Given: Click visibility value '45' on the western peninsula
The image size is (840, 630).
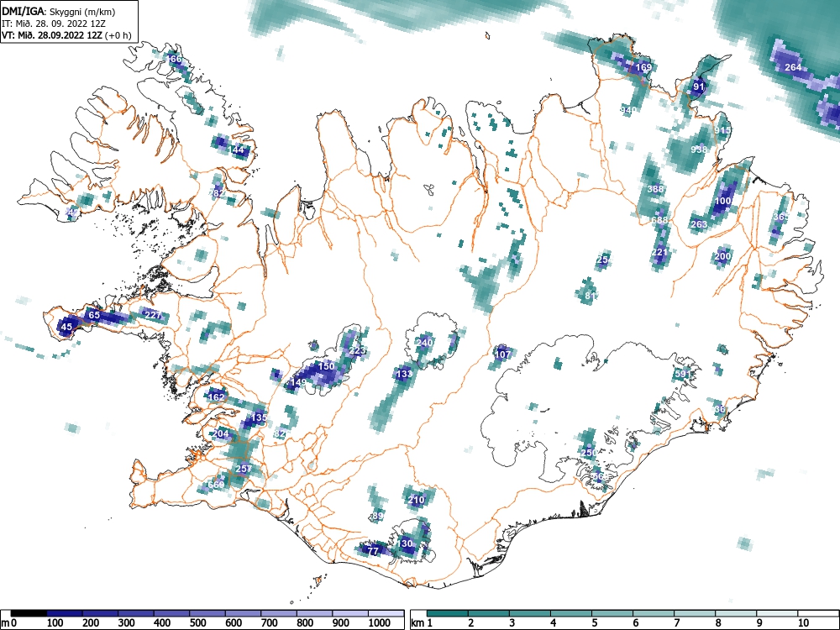Looking at the screenshot, I should coord(66,327).
